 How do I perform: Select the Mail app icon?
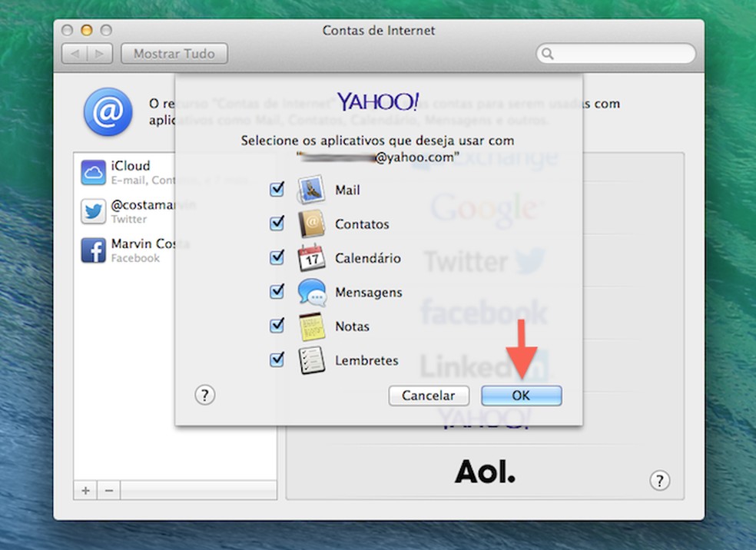tap(312, 189)
